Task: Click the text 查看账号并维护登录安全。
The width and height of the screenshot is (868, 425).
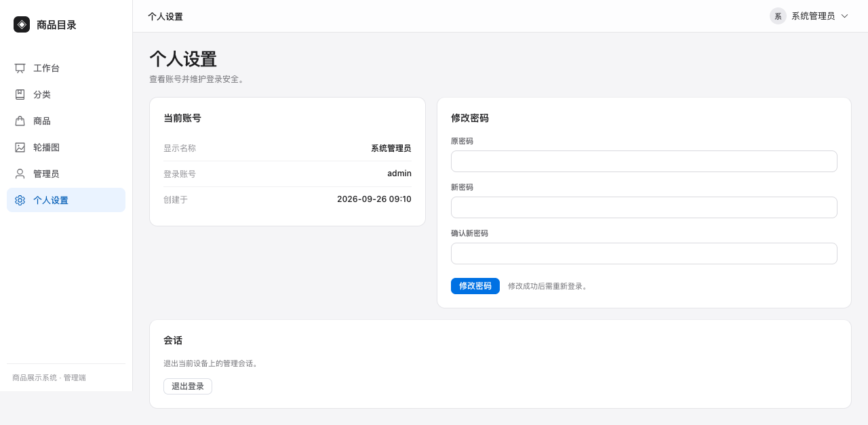Action: pyautogui.click(x=198, y=79)
